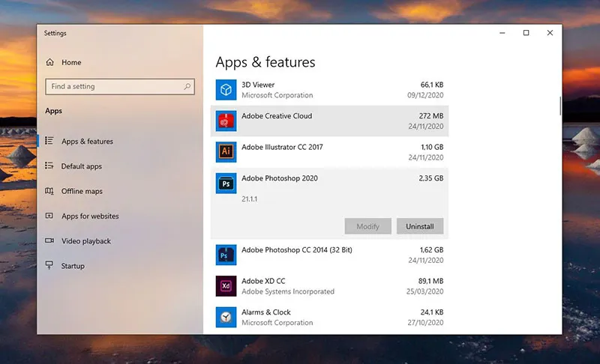The width and height of the screenshot is (600, 364).
Task: Open Video playback settings
Action: tap(85, 241)
